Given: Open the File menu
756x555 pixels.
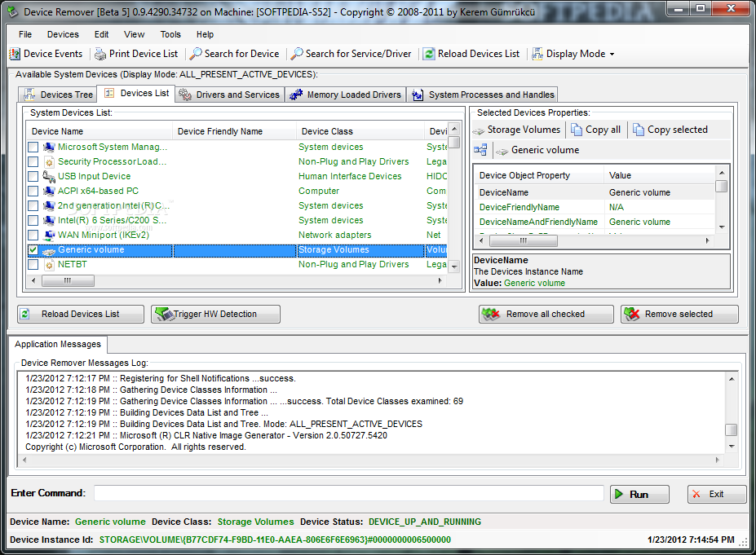Looking at the screenshot, I should point(25,35).
